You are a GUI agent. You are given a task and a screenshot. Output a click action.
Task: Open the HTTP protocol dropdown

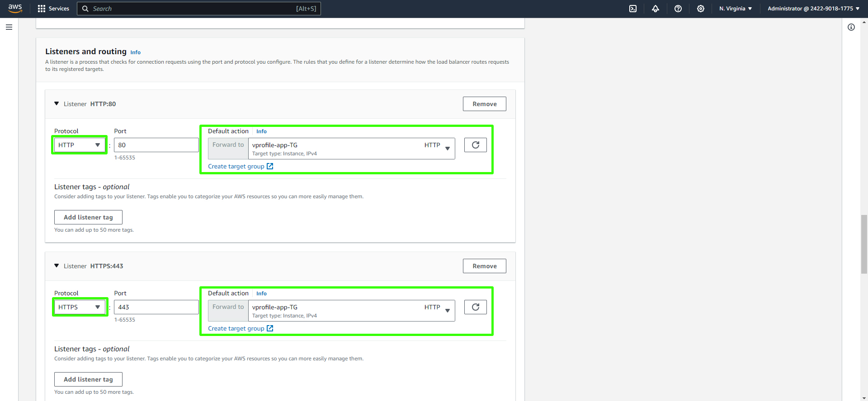pos(79,145)
